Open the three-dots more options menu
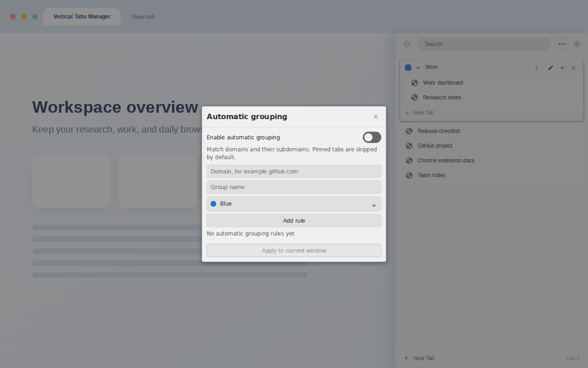Screen dimensions: 588x368 (x=562, y=44)
